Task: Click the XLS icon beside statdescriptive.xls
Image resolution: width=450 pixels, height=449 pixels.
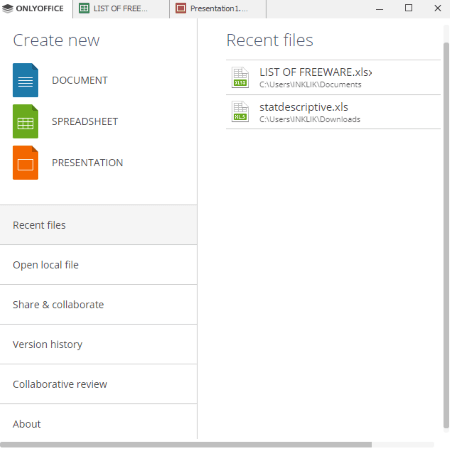Action: point(240,112)
